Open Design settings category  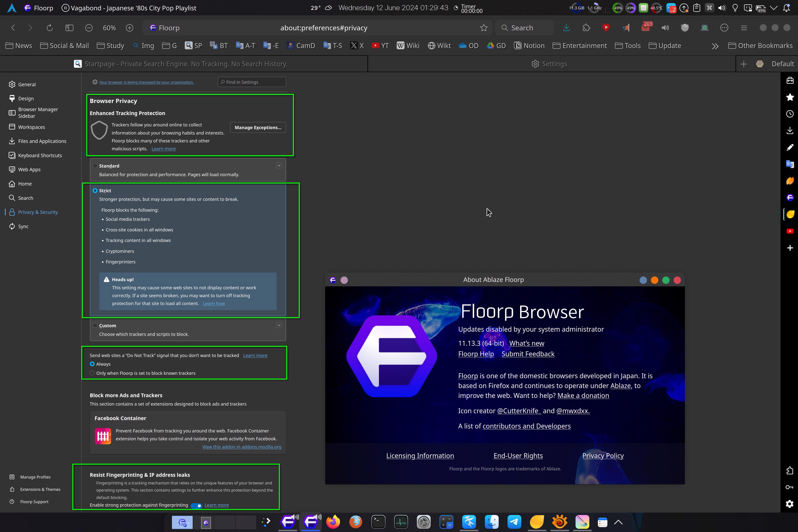tap(21, 98)
